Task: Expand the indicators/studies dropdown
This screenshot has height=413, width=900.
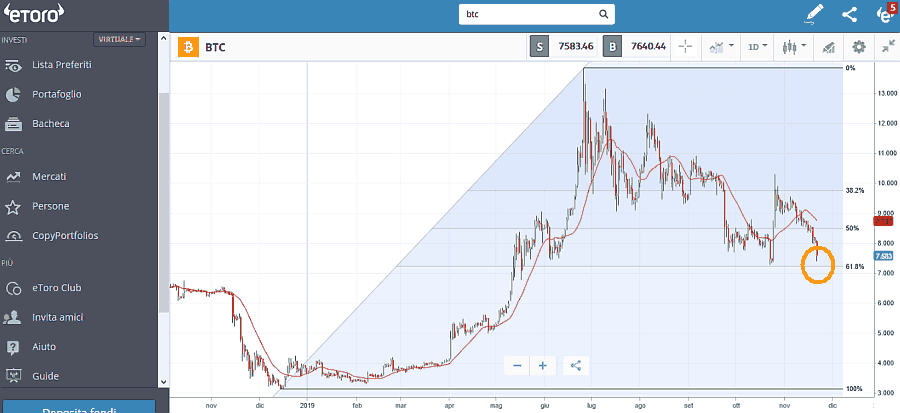Action: 721,47
